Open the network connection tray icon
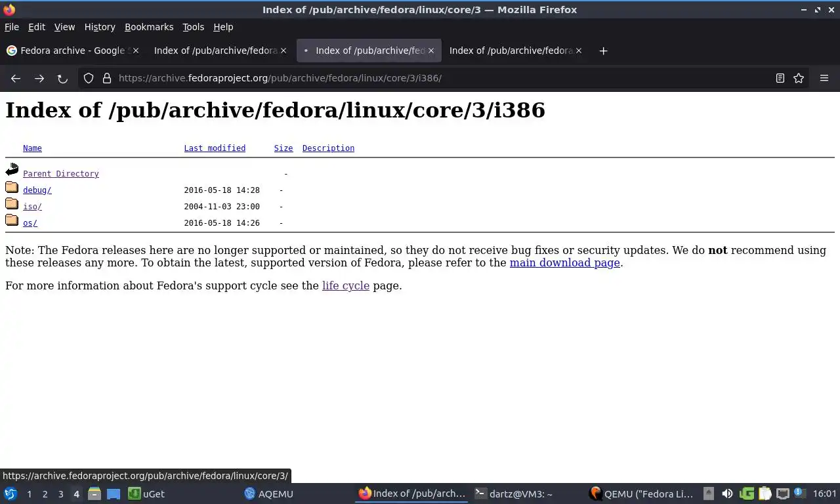 coord(782,493)
